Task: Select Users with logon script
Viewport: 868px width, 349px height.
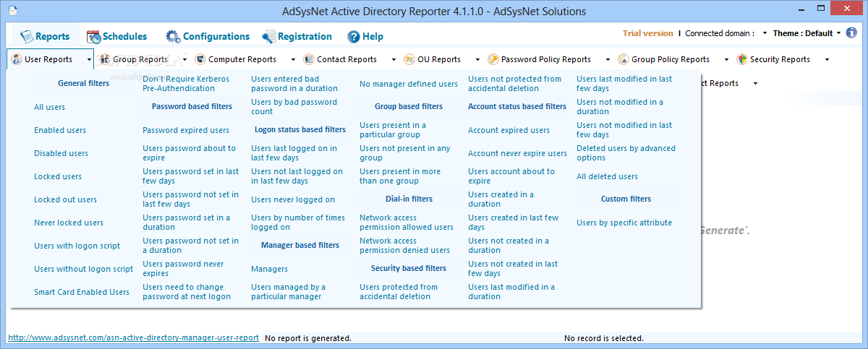Action: tap(77, 246)
